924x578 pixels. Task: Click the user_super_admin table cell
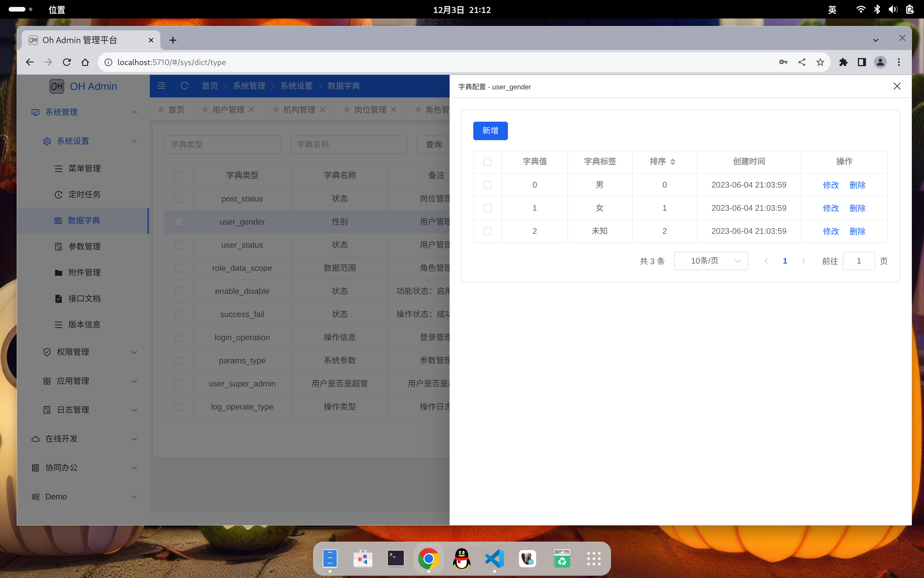click(242, 384)
